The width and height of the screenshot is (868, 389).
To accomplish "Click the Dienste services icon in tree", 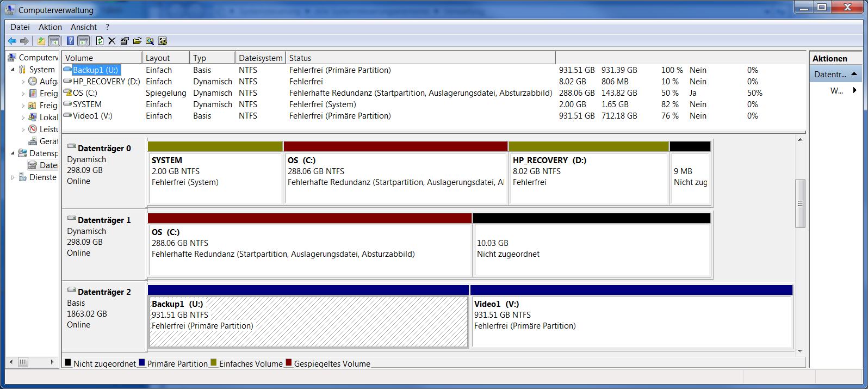I will pyautogui.click(x=22, y=177).
